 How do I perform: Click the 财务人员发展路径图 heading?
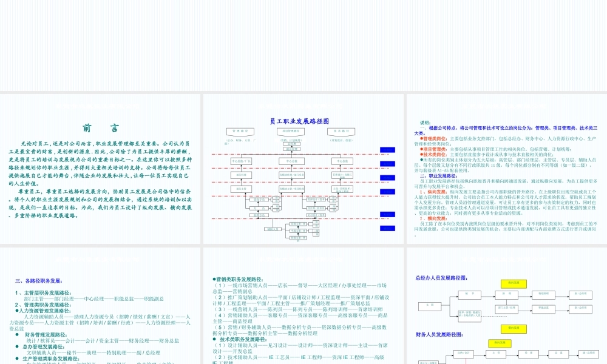pos(439,335)
